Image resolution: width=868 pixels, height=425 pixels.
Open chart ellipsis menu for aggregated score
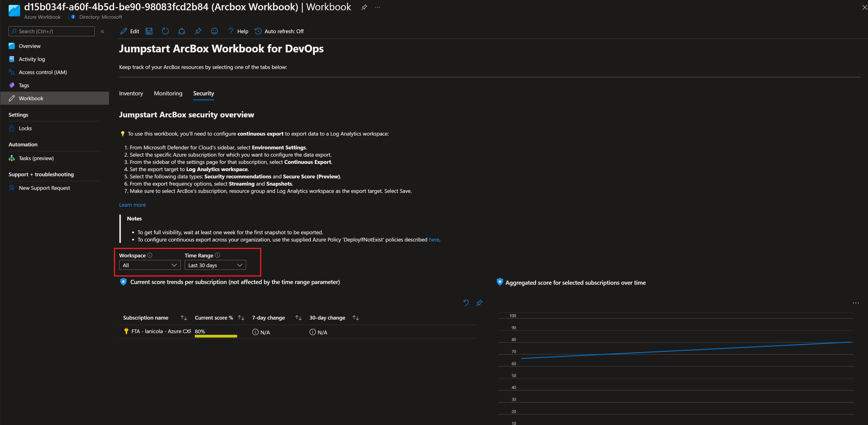[x=856, y=303]
